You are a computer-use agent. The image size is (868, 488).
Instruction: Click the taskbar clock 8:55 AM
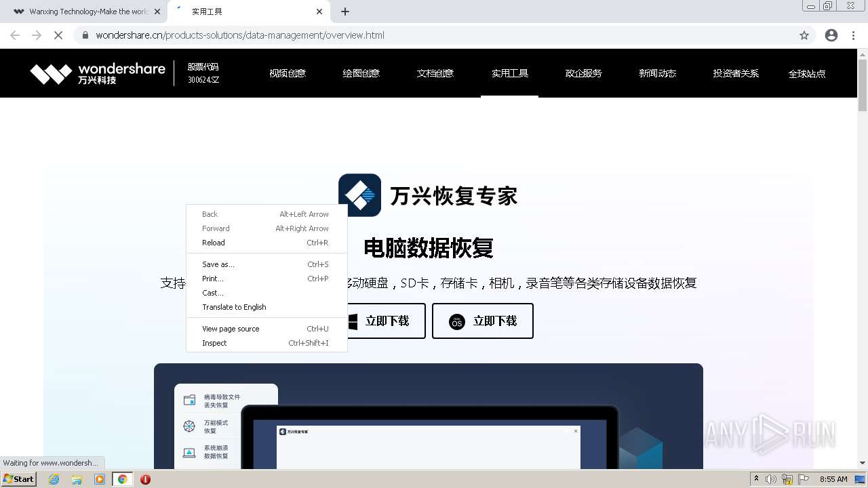(x=833, y=479)
